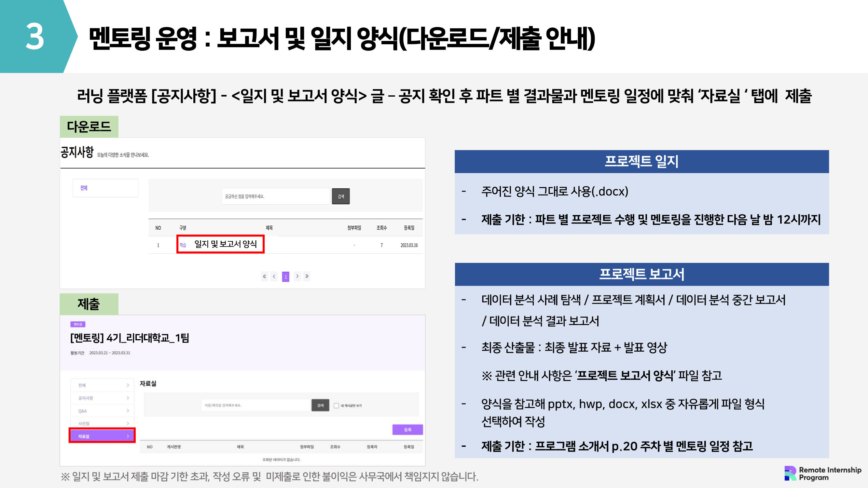Go to the first page arrow «
Viewport: 868px width, 488px height.
point(265,277)
